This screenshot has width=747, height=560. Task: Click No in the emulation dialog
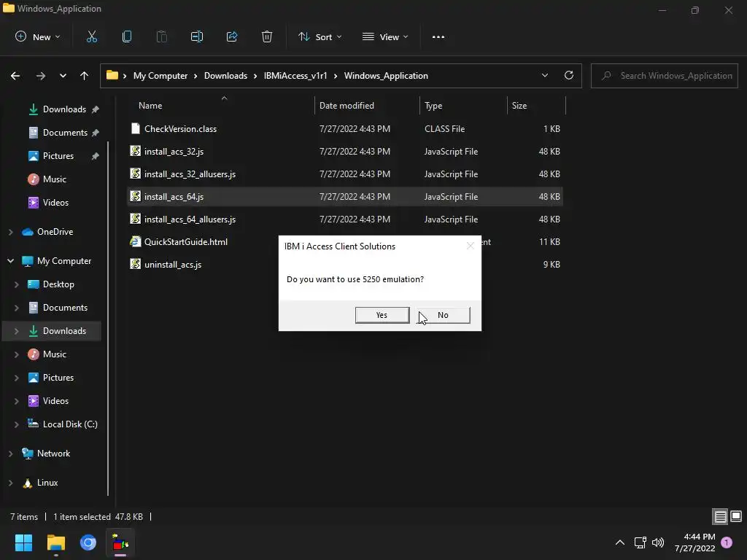[x=443, y=315]
